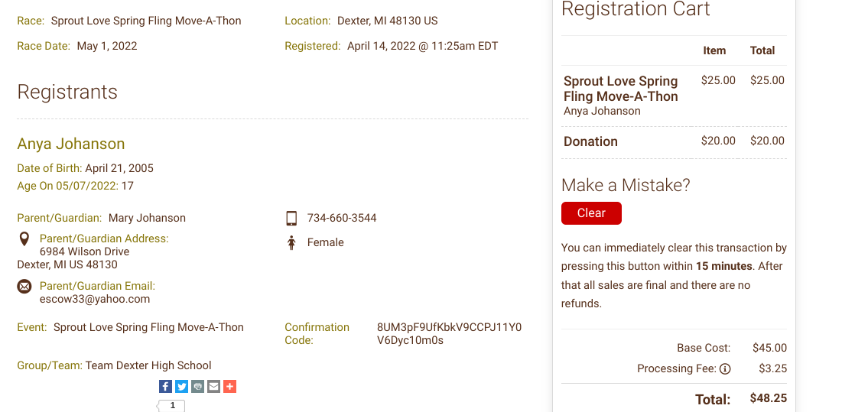Click the share count bubble
This screenshot has width=868, height=412.
173,405
